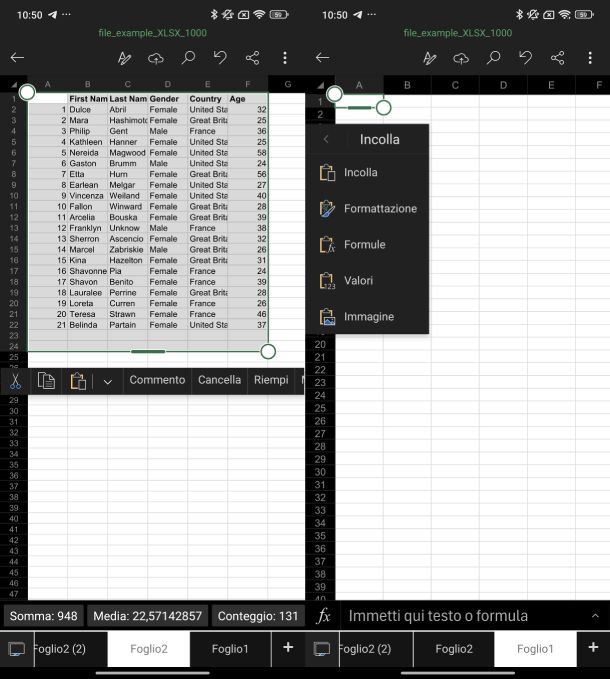610x679 pixels.
Task: Select Foglio2 tab on left screen
Action: coord(148,649)
